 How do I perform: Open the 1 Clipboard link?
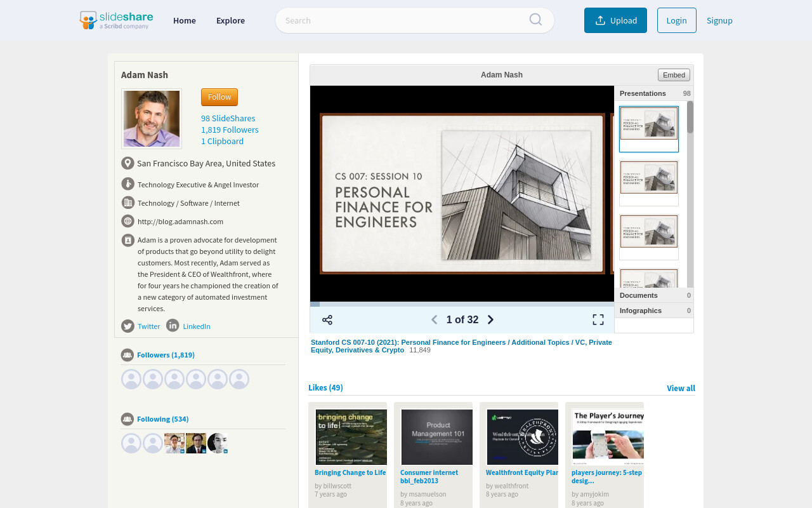pyautogui.click(x=222, y=141)
